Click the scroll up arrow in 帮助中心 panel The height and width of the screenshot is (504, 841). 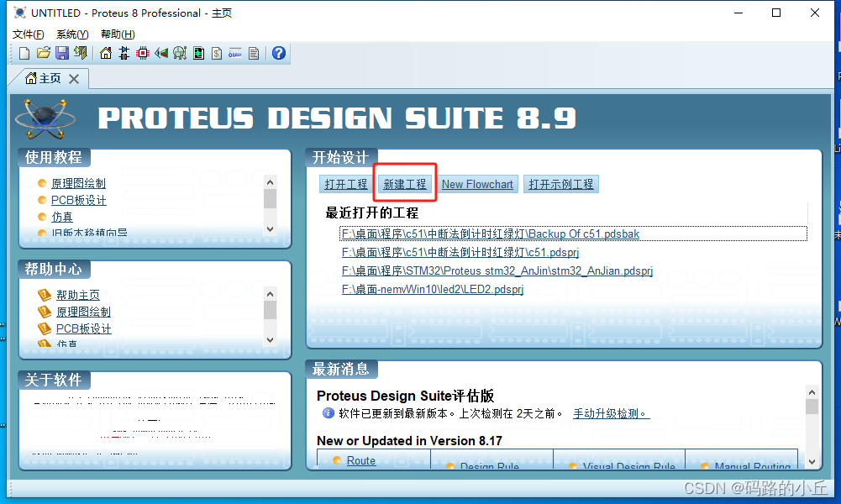tap(271, 294)
